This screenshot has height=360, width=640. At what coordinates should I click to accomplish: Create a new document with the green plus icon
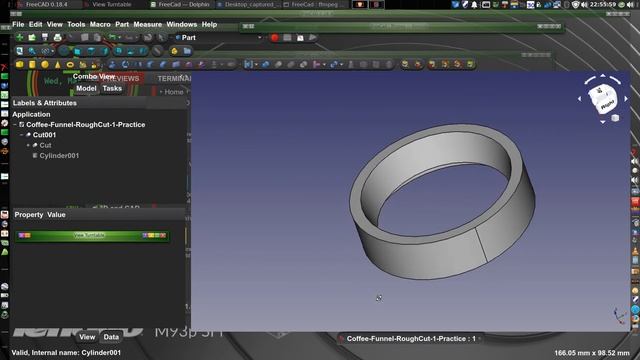click(19, 38)
